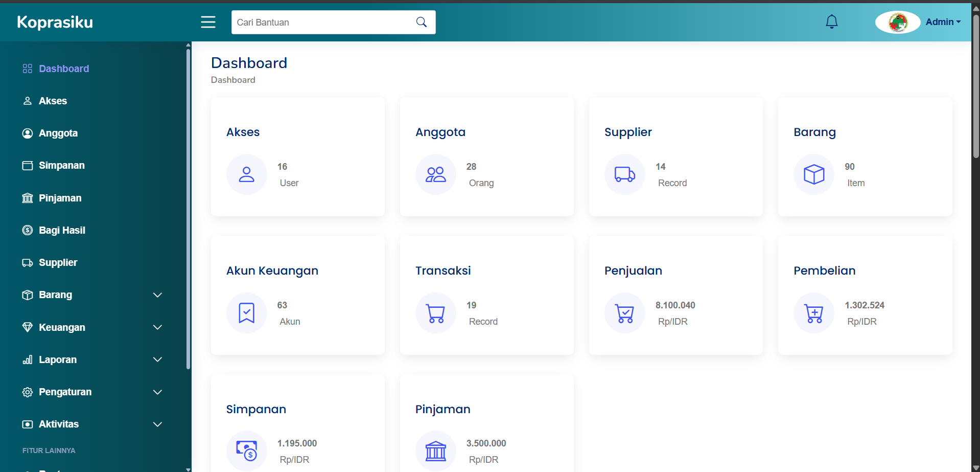Click the Cari Bantuan search field
This screenshot has width=980, height=472.
[x=322, y=23]
